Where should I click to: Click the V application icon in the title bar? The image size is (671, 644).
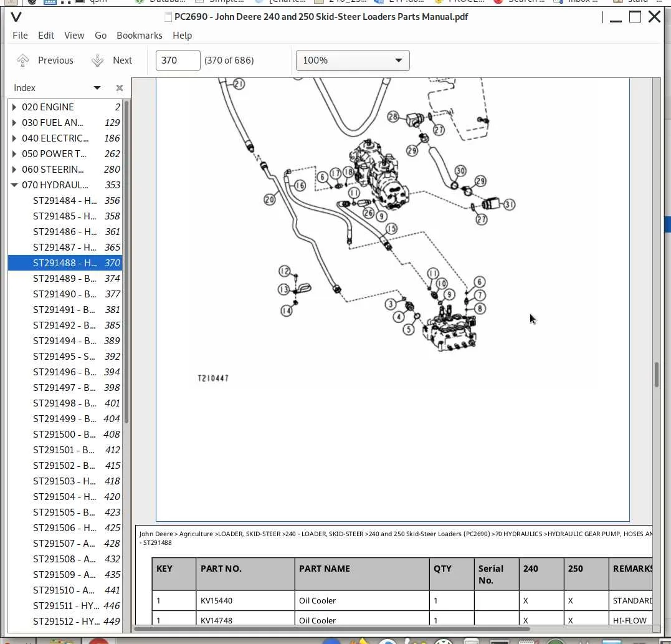(16, 17)
